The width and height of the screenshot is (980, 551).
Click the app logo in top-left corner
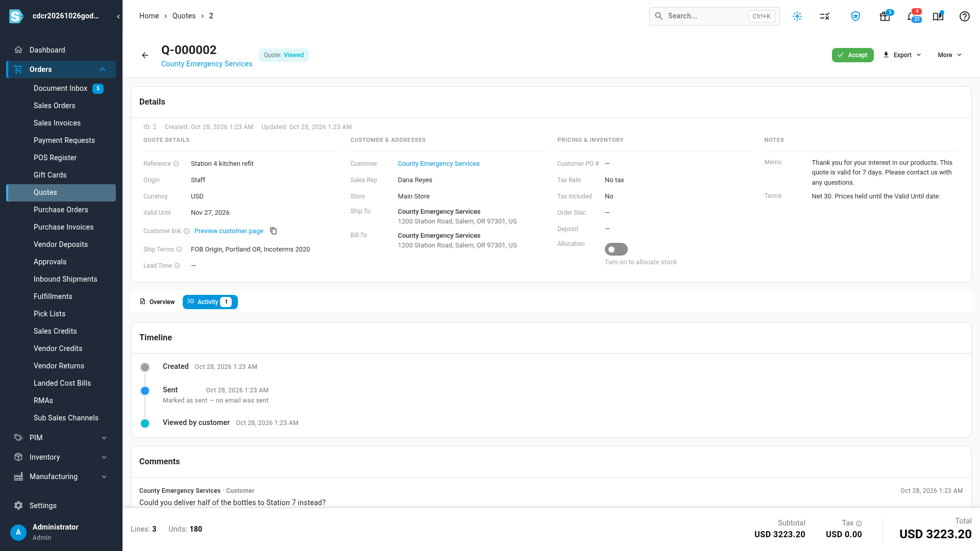pos(16,16)
